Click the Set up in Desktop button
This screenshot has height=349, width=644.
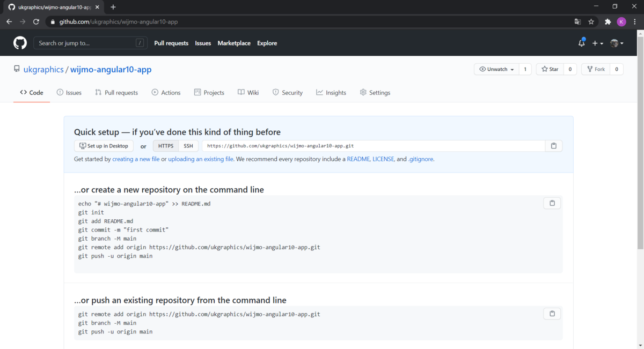coord(104,146)
